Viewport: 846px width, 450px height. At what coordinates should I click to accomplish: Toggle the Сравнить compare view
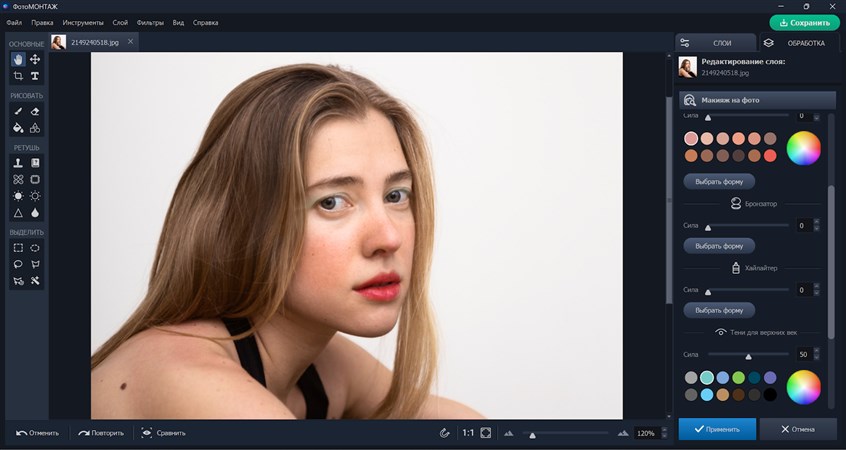[163, 433]
